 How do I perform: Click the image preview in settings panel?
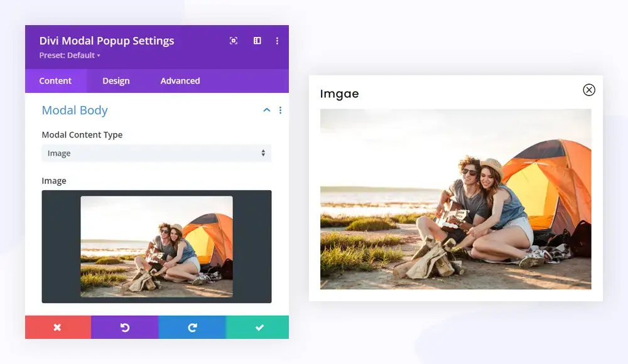[x=156, y=246]
